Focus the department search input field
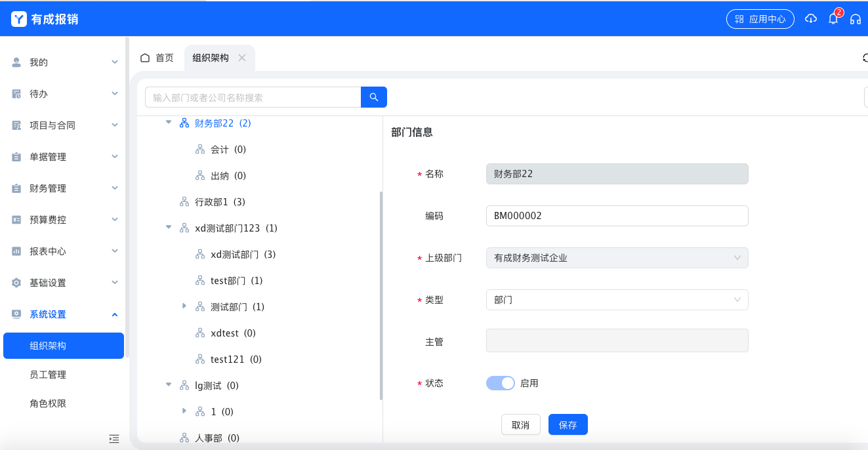This screenshot has width=868, height=450. tap(253, 97)
